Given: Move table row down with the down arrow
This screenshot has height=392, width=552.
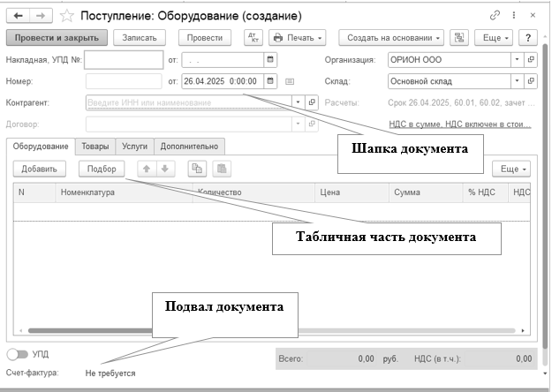Looking at the screenshot, I should 165,169.
